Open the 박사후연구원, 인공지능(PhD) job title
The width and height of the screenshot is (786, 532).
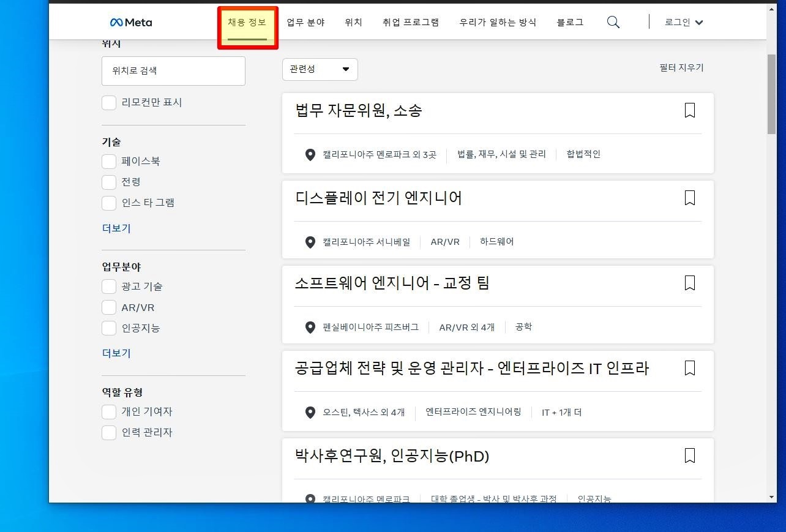[392, 456]
